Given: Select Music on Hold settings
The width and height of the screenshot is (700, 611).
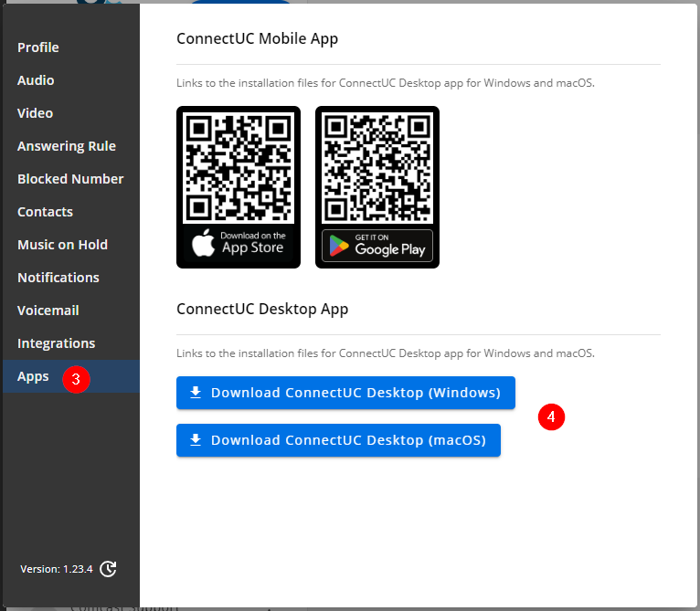Looking at the screenshot, I should 62,245.
